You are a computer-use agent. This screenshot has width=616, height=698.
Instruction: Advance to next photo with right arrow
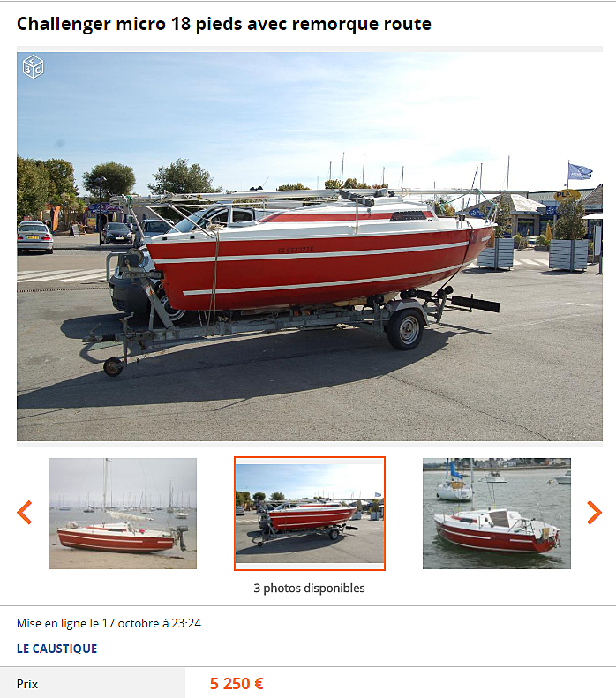(x=594, y=513)
